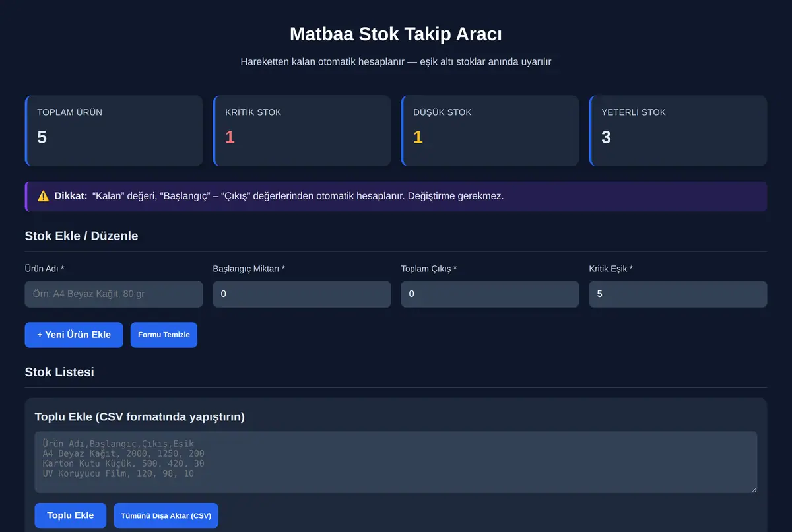
Task: Click the warning icon beside Dikkat
Action: (43, 196)
